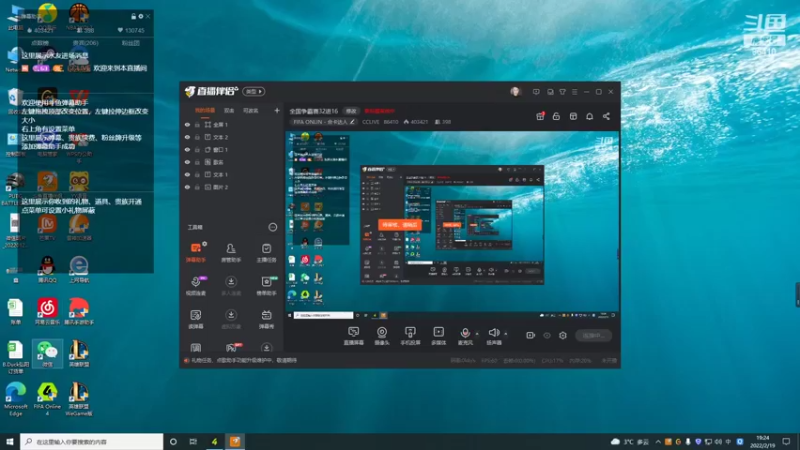Toggle the preview eye icon near the gear

(x=547, y=335)
